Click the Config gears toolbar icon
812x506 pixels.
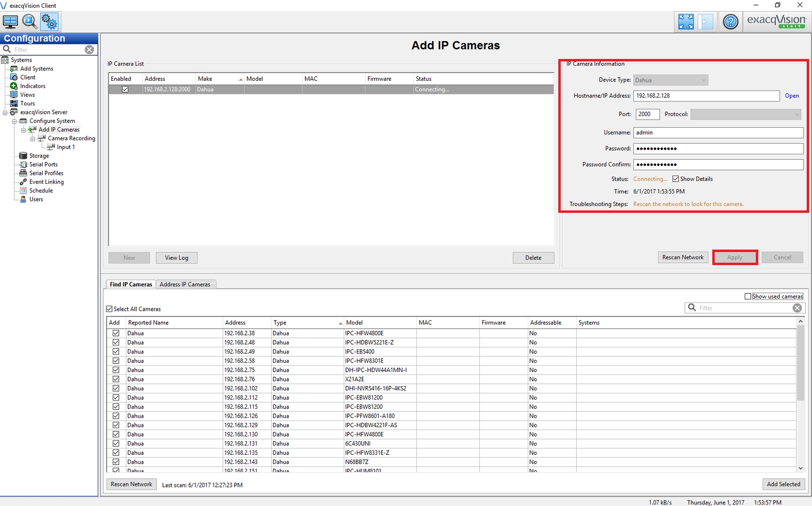tap(50, 22)
